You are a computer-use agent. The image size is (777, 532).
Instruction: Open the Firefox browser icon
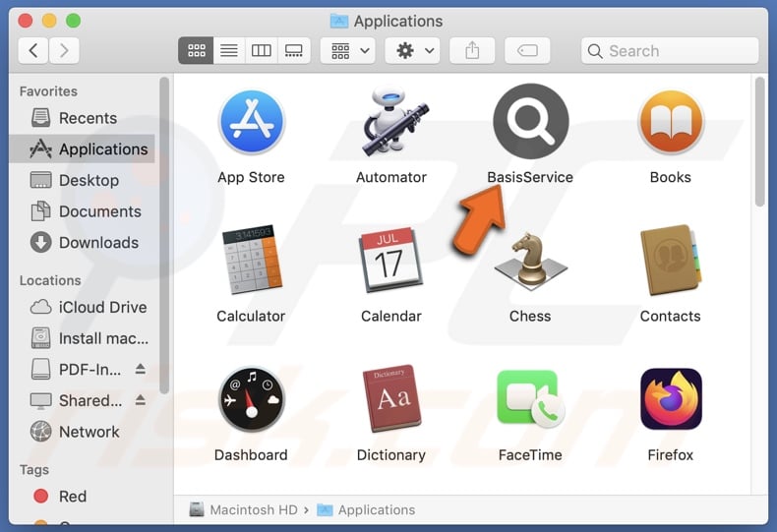tap(671, 399)
